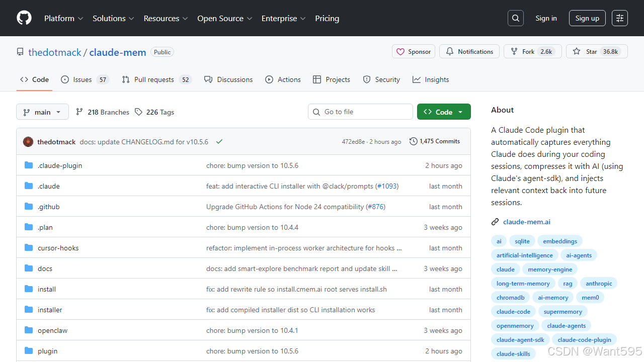Click the fork icon on the Fork button
This screenshot has width=644, height=362.
click(514, 52)
